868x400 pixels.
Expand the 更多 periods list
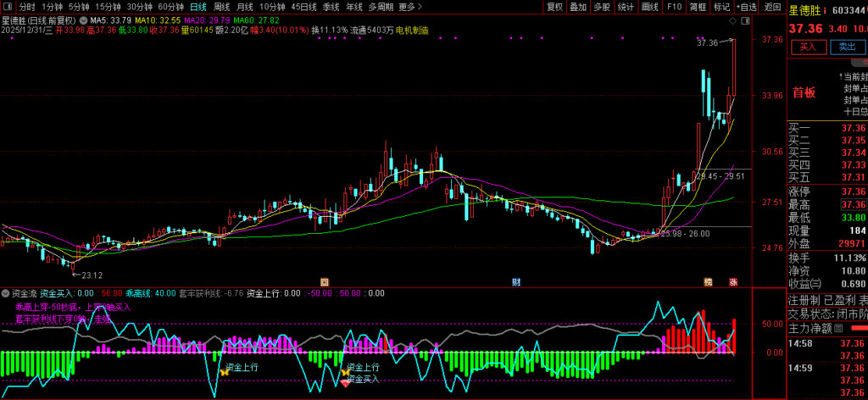(410, 7)
